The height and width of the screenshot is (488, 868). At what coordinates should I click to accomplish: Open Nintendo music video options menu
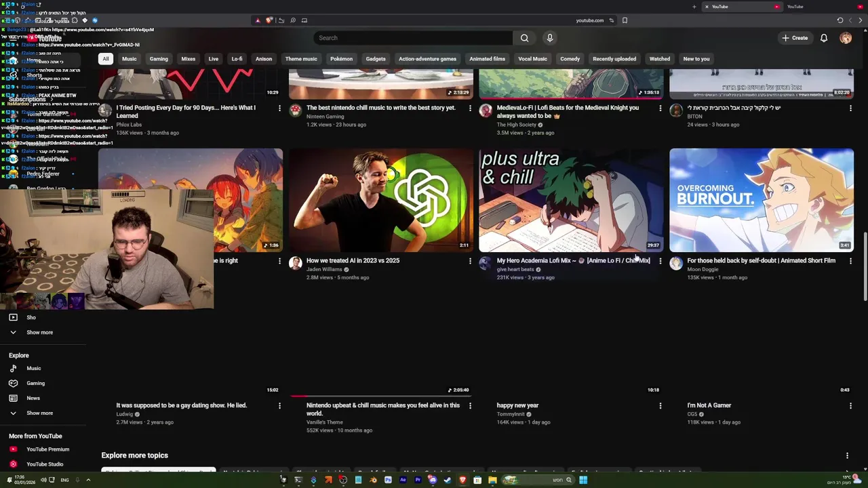pyautogui.click(x=470, y=108)
